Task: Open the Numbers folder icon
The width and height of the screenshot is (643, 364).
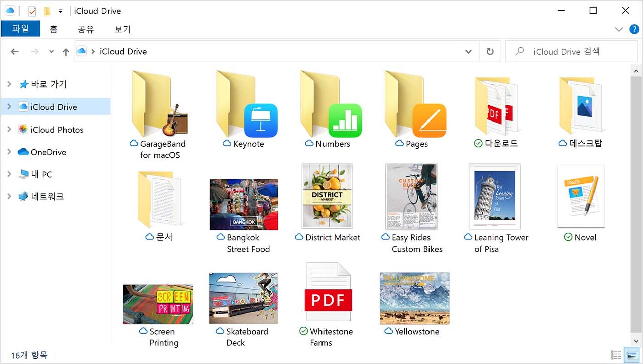Action: 331,104
